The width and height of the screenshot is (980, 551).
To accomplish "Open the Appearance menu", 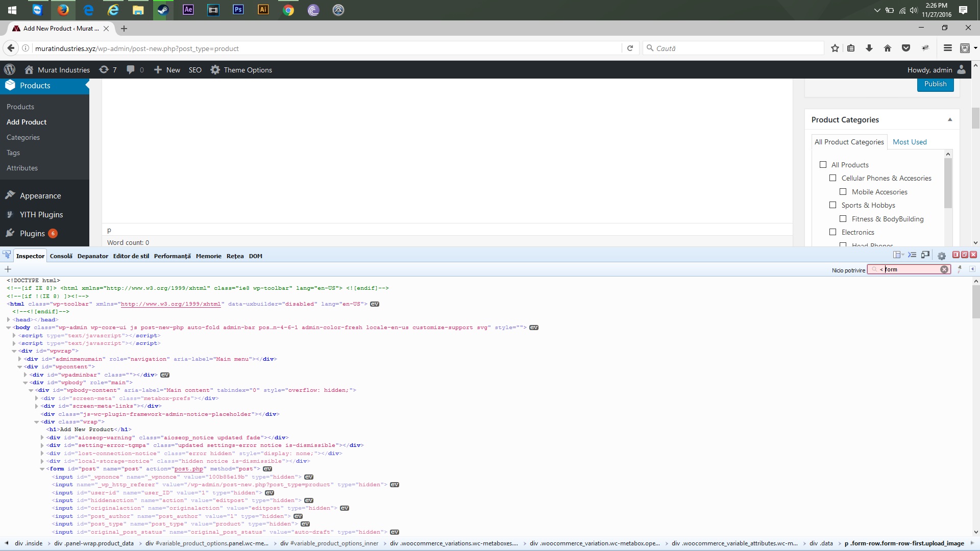I will (x=40, y=196).
